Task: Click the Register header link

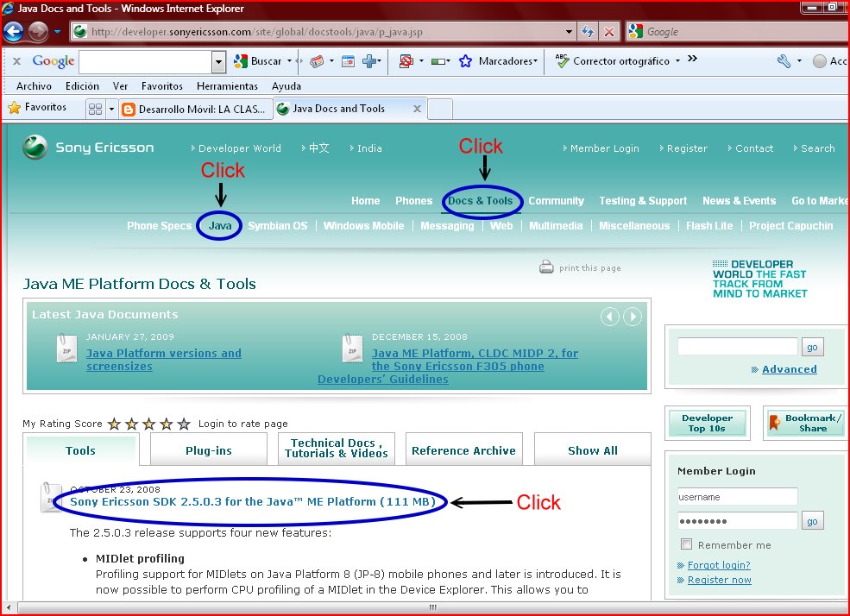Action: [687, 148]
